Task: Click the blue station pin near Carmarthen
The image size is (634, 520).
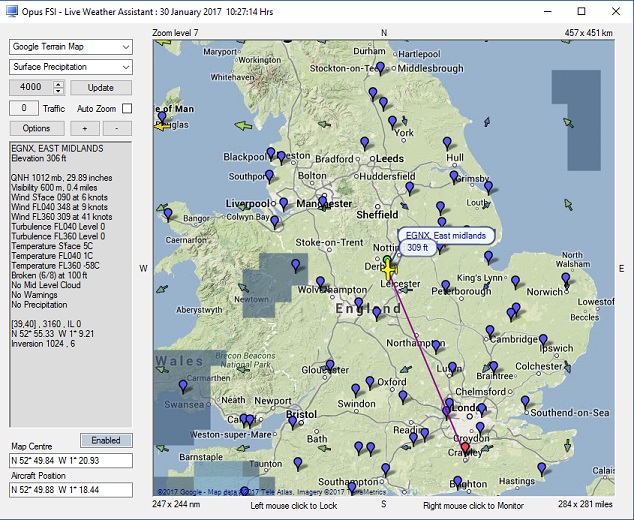Action: tap(183, 386)
